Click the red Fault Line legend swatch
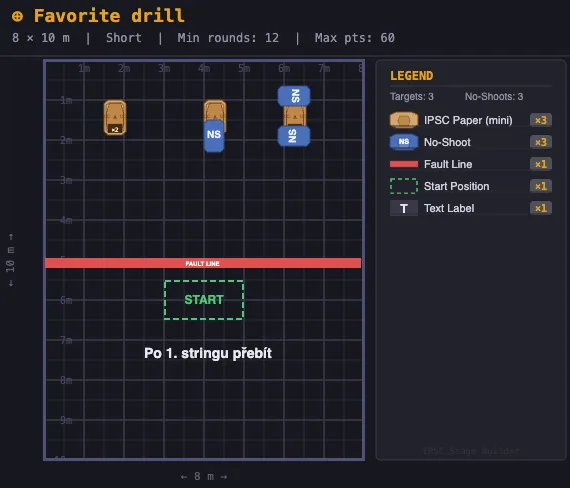The height and width of the screenshot is (488, 570). tap(404, 164)
